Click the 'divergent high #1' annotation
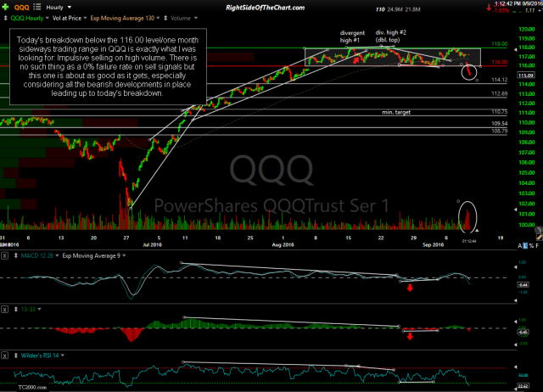543x392 pixels. (352, 36)
